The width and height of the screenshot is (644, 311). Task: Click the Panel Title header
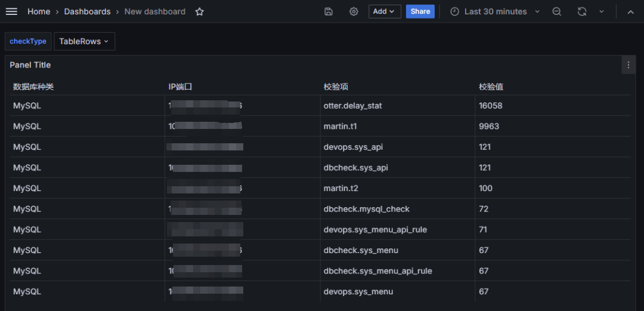click(x=30, y=65)
